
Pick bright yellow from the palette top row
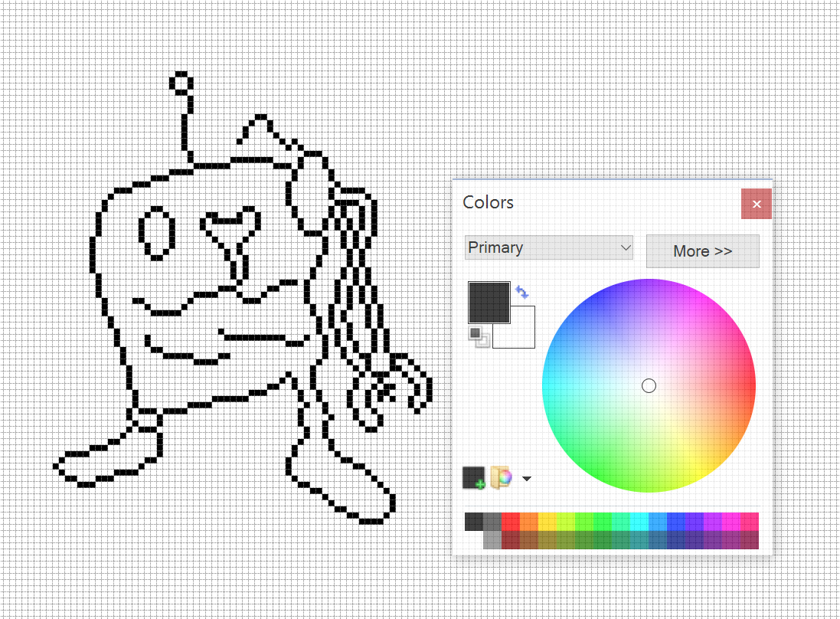coord(547,522)
